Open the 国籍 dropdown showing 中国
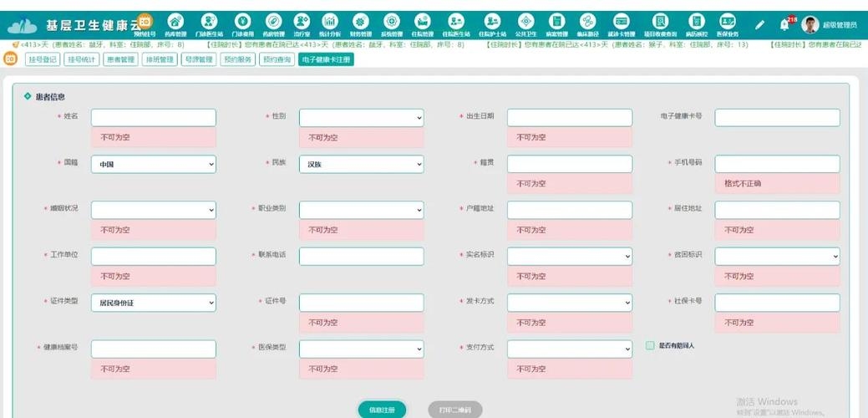The width and height of the screenshot is (868, 418). (154, 165)
